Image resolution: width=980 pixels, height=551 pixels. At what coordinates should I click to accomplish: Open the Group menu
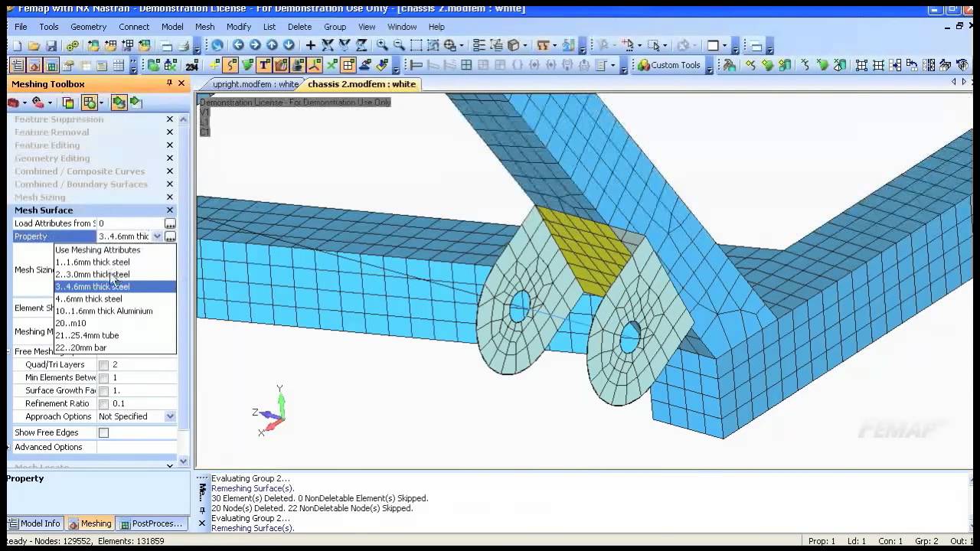pos(335,27)
